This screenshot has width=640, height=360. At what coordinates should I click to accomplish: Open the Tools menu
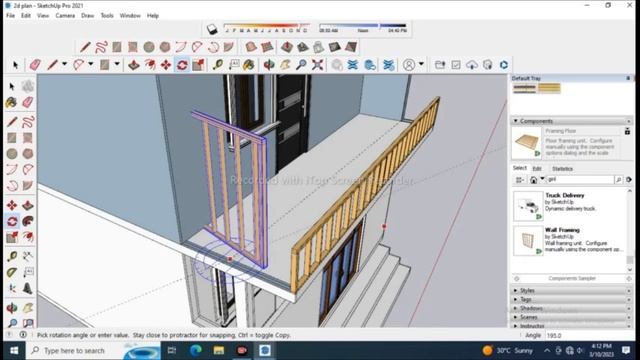tap(107, 16)
